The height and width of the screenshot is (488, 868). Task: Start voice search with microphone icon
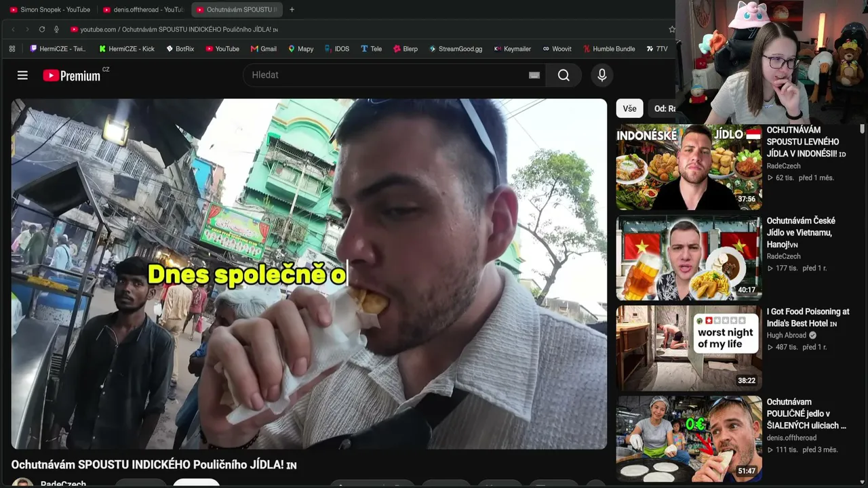tap(601, 75)
